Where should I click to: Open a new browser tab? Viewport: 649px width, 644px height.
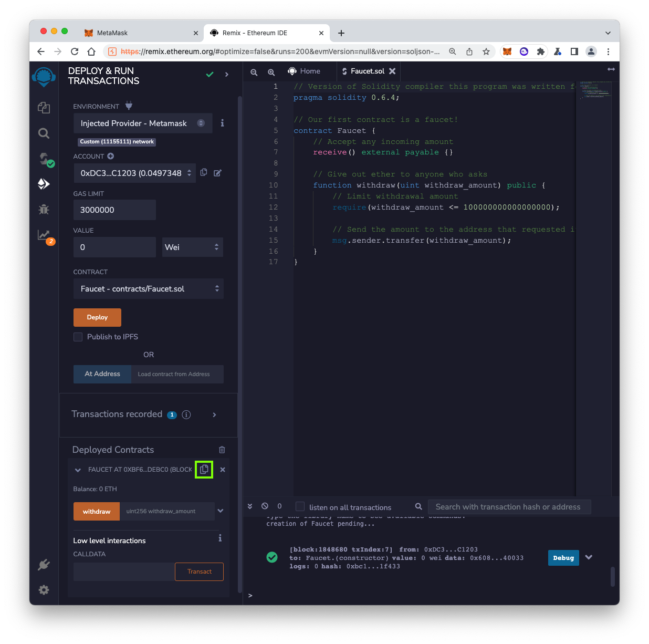click(341, 33)
